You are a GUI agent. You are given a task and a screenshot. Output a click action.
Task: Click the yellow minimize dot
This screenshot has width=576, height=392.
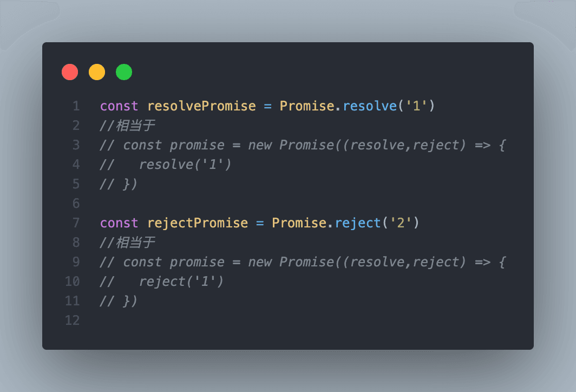tap(97, 72)
